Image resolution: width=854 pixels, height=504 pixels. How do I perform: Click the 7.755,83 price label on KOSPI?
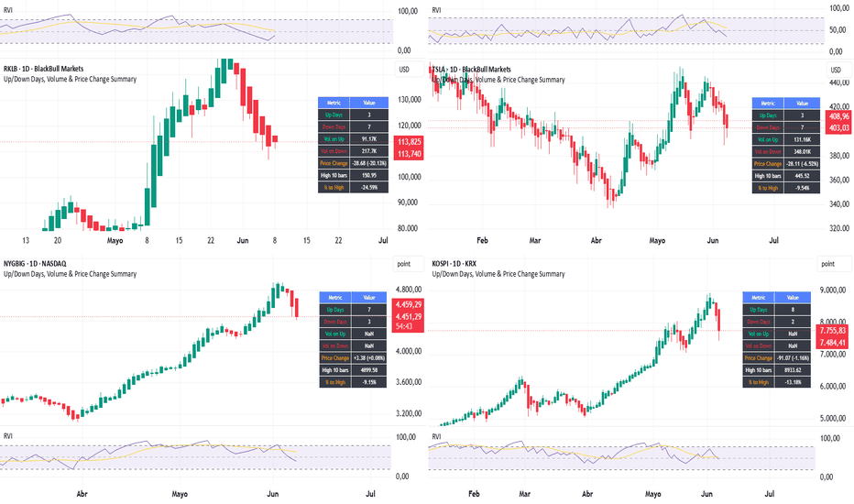pyautogui.click(x=833, y=330)
